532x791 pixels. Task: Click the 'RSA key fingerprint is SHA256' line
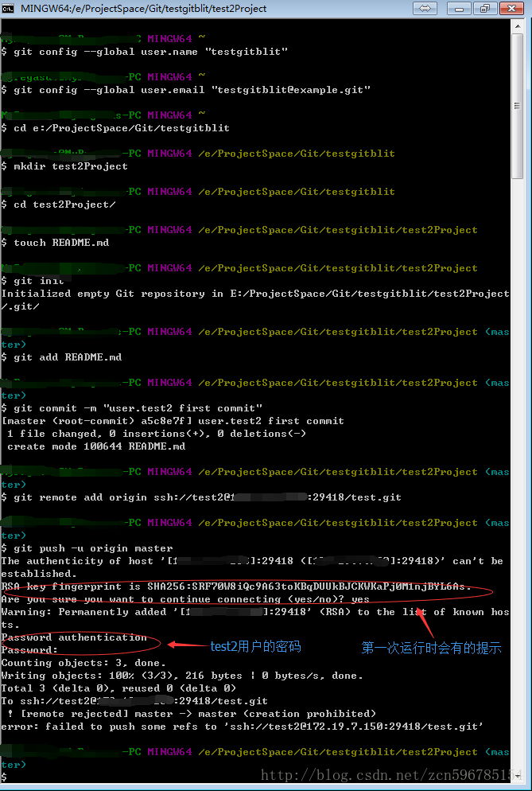coord(236,586)
